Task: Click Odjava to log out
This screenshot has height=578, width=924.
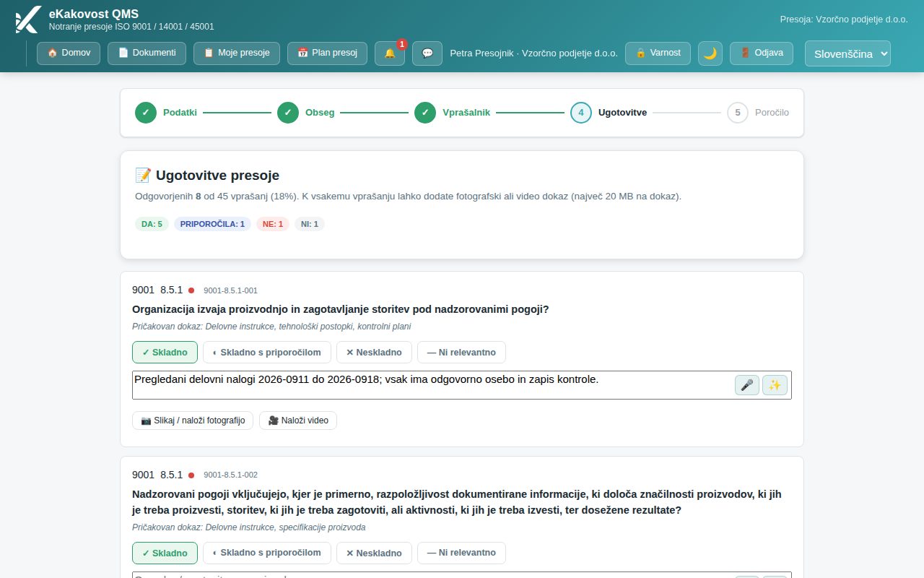Action: coord(762,53)
